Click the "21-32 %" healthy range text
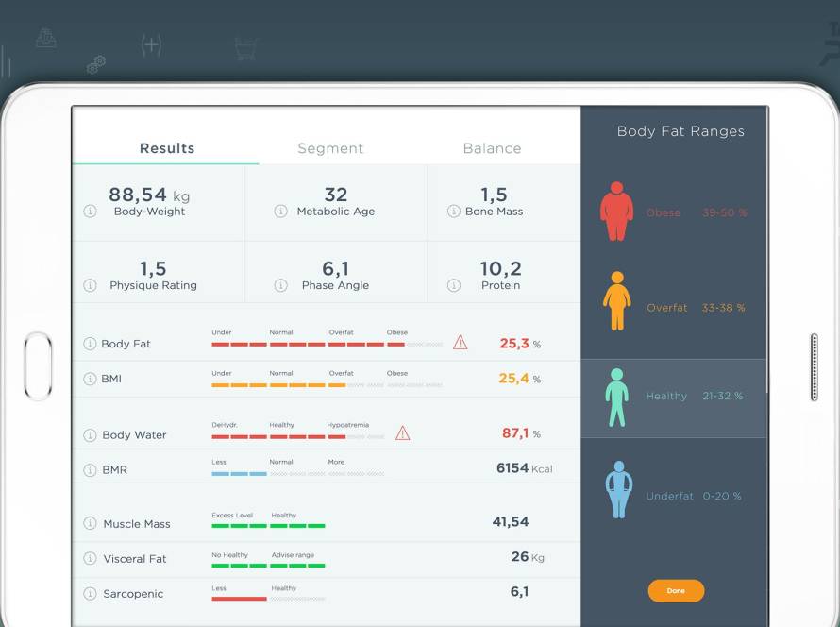This screenshot has width=840, height=627. (x=723, y=396)
